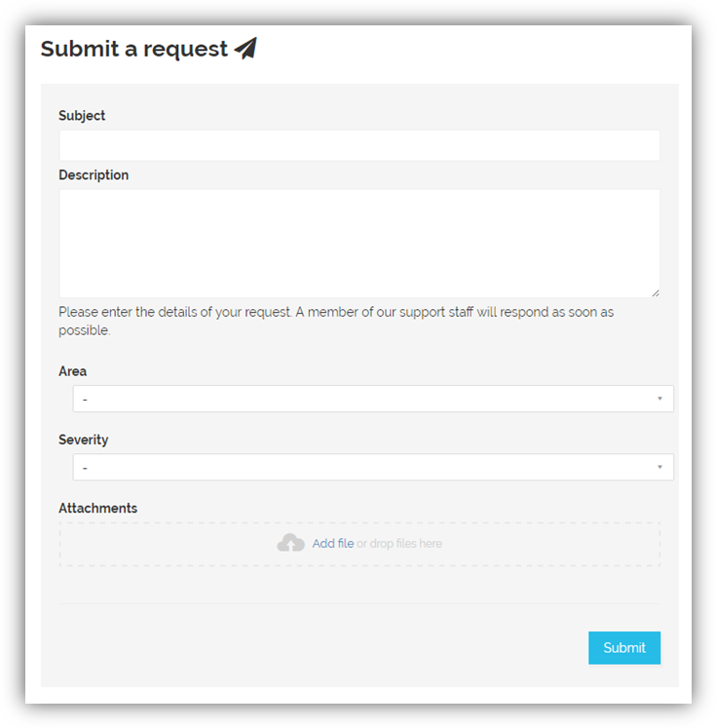This screenshot has width=716, height=728.
Task: Click the Subject label
Action: pyautogui.click(x=82, y=115)
